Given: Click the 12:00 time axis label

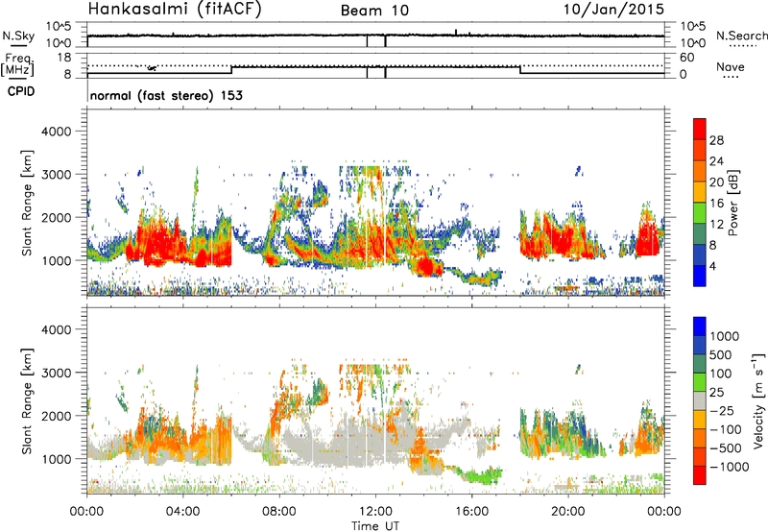Looking at the screenshot, I should (x=375, y=512).
